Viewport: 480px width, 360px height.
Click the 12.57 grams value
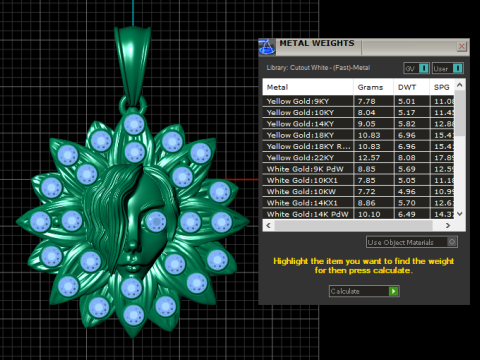pos(369,158)
